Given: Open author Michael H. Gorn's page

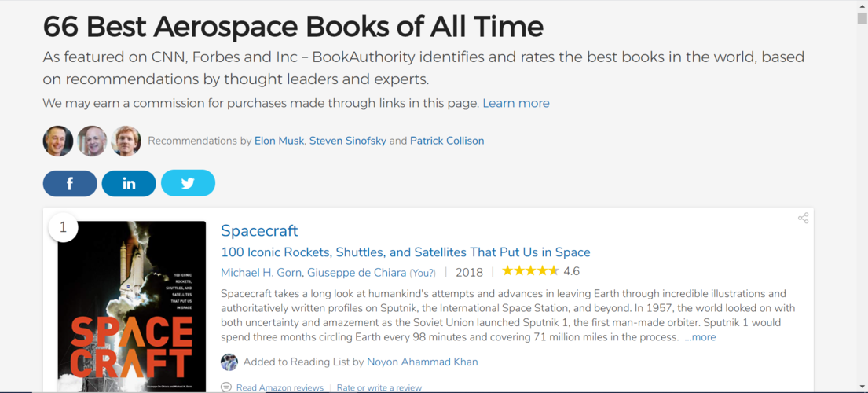Looking at the screenshot, I should pos(262,272).
